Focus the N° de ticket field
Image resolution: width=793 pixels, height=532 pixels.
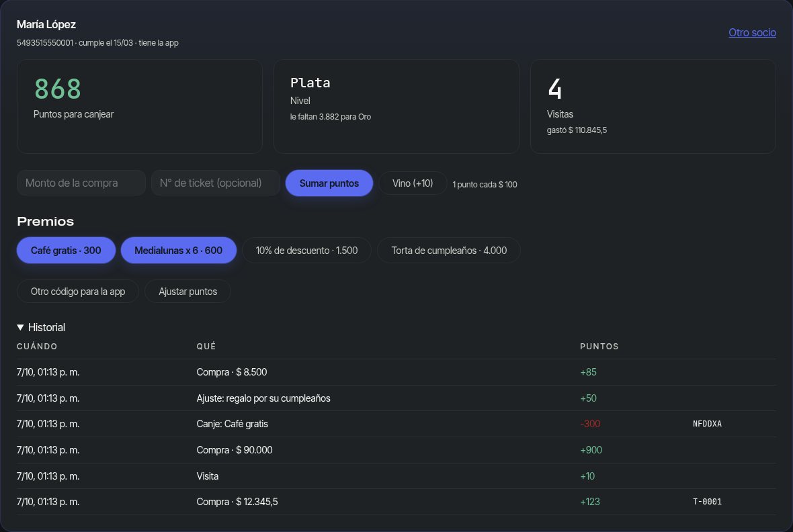click(216, 183)
